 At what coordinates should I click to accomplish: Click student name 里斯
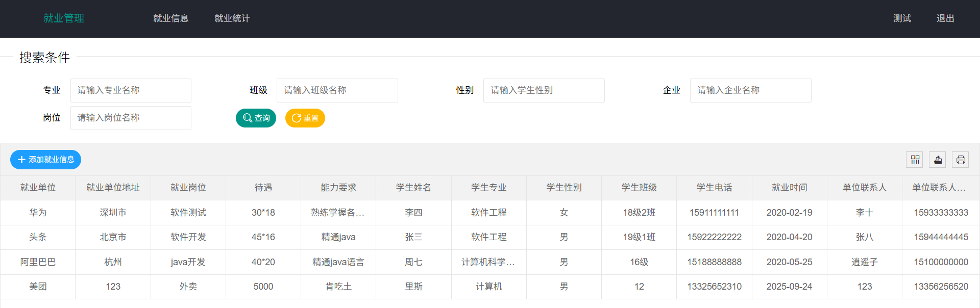coord(413,287)
